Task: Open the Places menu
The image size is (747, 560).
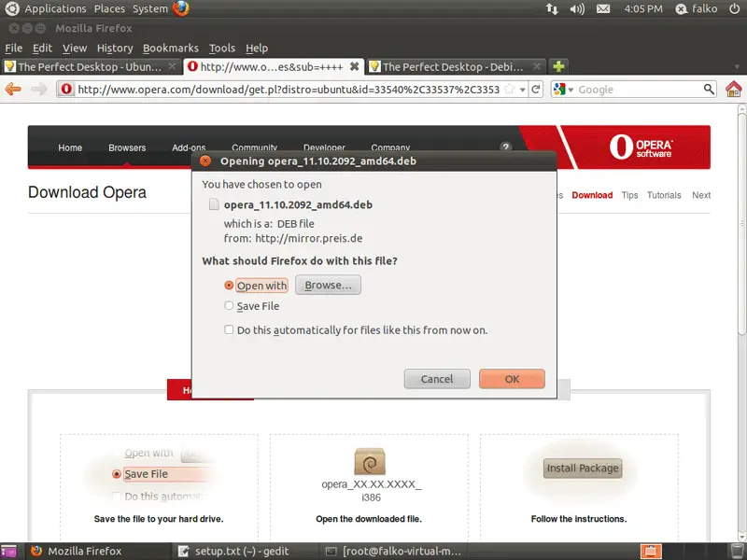Action: [x=109, y=9]
